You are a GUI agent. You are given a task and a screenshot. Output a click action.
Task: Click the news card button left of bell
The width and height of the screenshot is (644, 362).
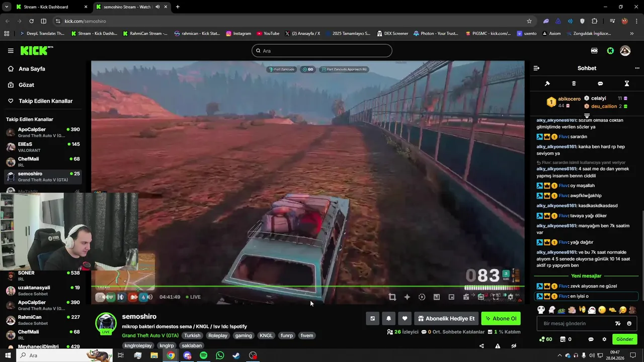pos(373,318)
